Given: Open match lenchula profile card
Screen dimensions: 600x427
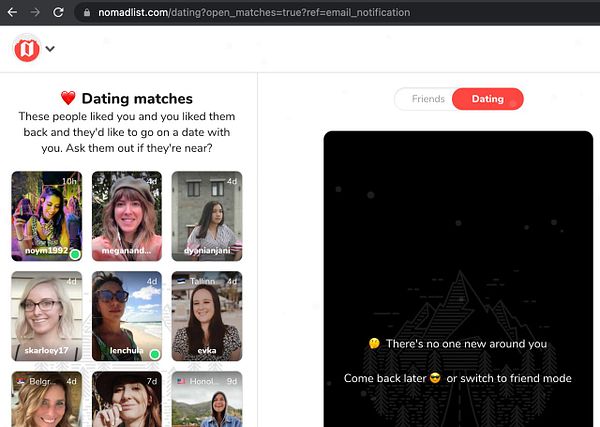Looking at the screenshot, I should point(127,316).
